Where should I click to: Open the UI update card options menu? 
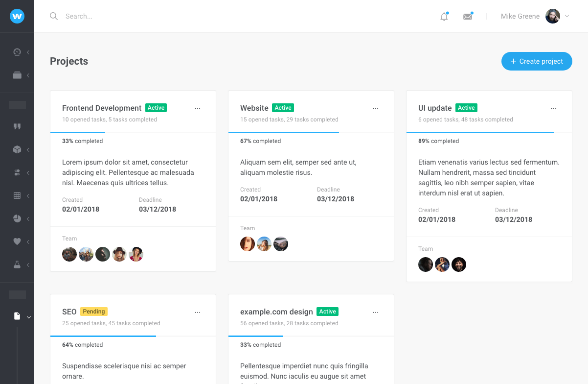554,108
